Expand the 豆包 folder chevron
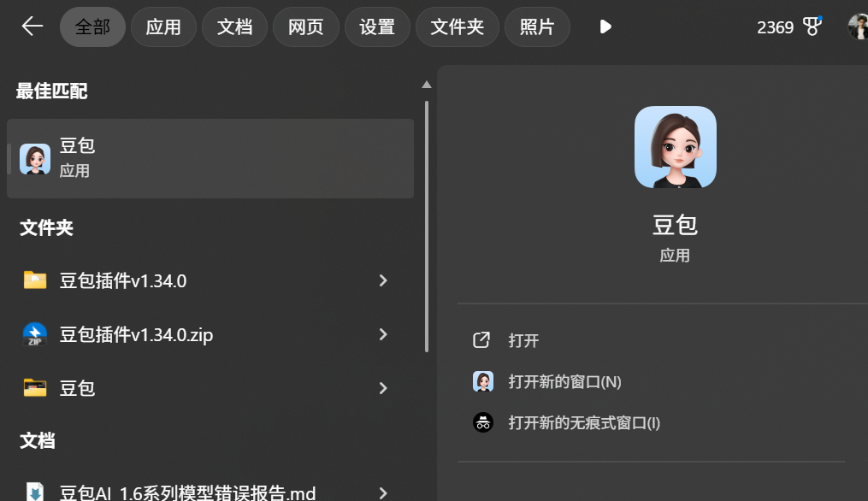The image size is (868, 501). (383, 388)
